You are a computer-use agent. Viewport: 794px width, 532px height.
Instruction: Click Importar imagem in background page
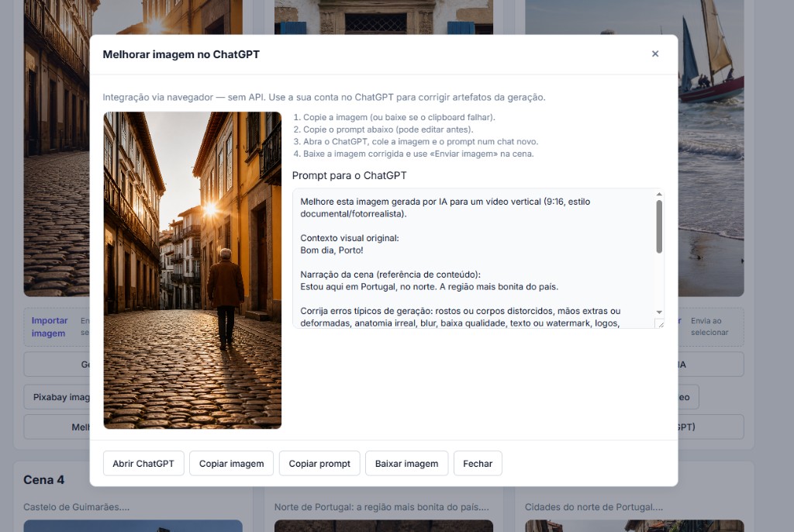tap(49, 326)
